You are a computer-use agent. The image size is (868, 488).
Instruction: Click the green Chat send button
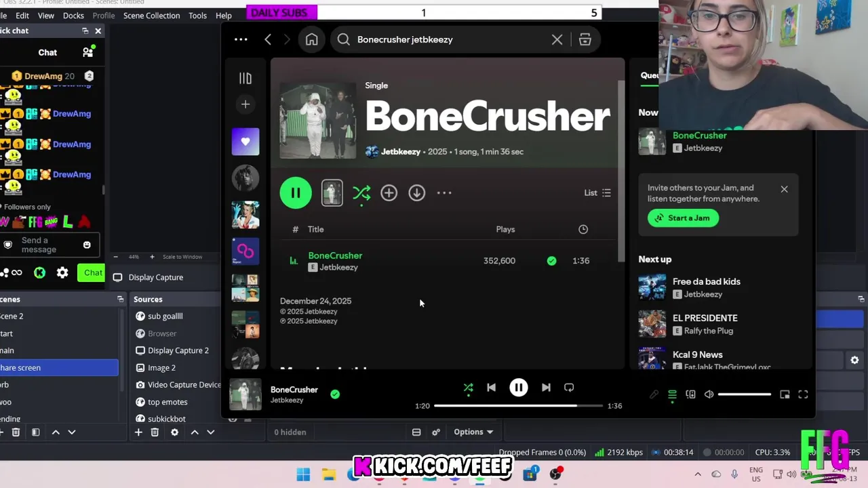[x=91, y=273]
